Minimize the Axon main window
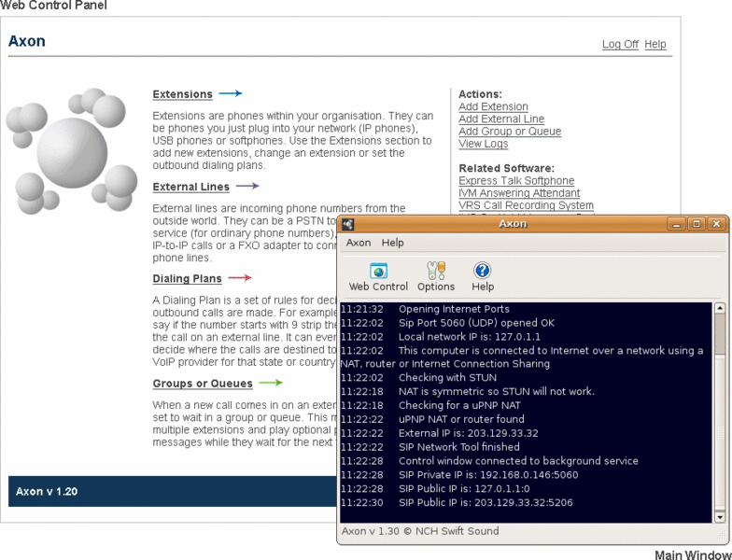The width and height of the screenshot is (732, 560). (x=676, y=224)
